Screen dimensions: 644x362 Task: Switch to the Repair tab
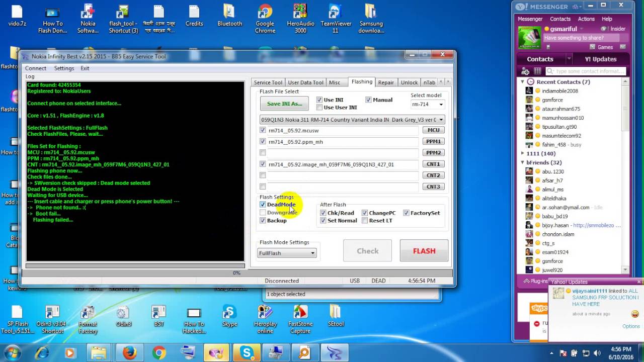(386, 82)
